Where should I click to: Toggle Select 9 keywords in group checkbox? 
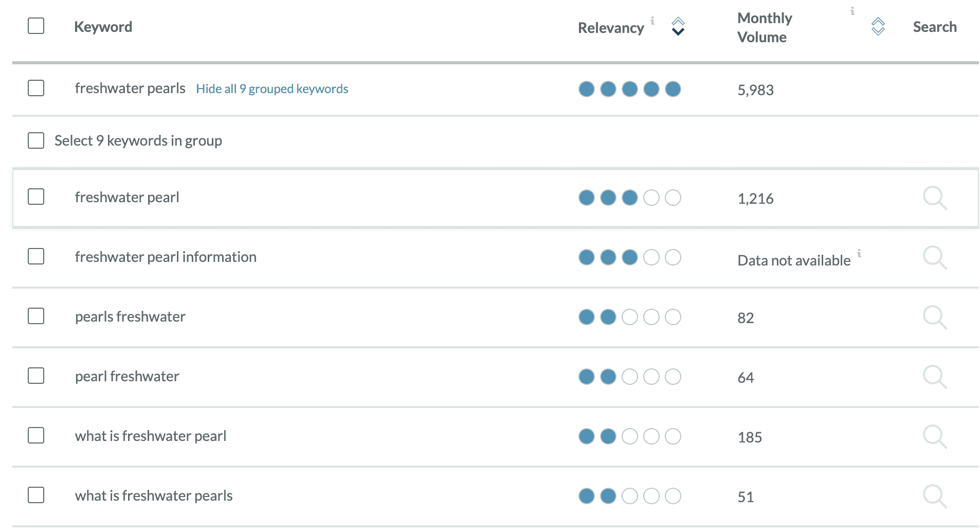click(x=36, y=140)
